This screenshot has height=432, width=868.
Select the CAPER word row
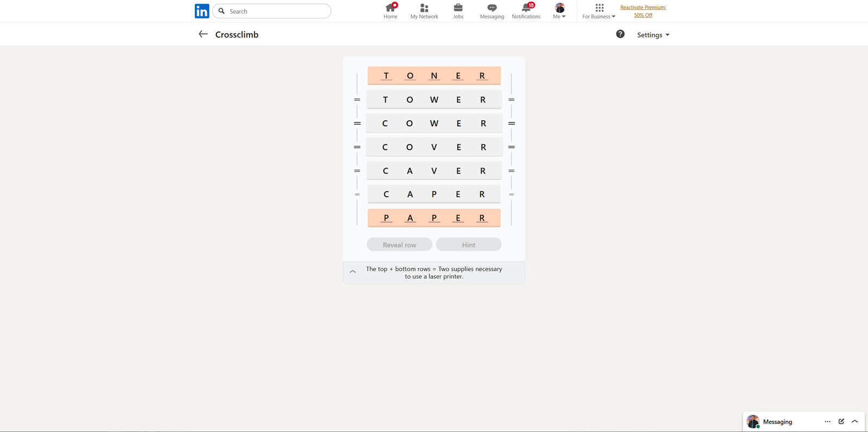click(434, 194)
